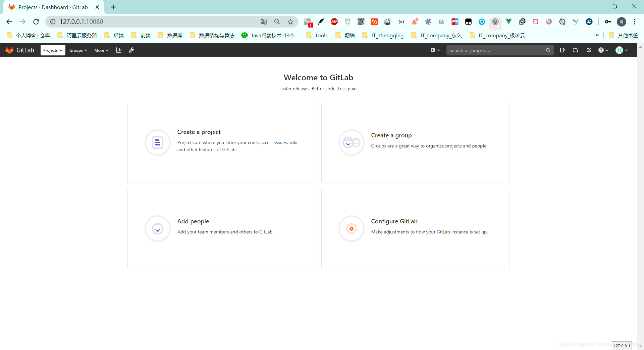644x350 pixels.
Task: Open the Issues icon in navbar
Action: tap(562, 50)
